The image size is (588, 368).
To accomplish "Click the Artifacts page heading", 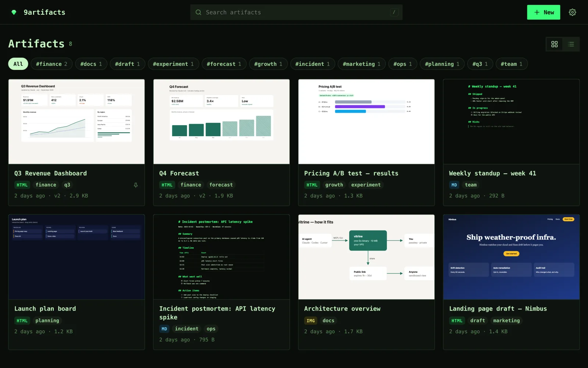I will pos(36,44).
